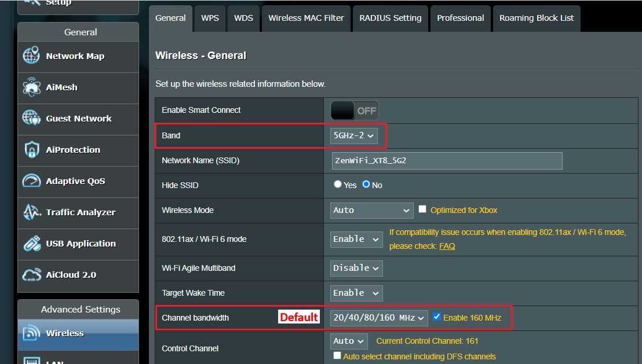The width and height of the screenshot is (642, 364).
Task: Open the FAQ link
Action: point(447,246)
